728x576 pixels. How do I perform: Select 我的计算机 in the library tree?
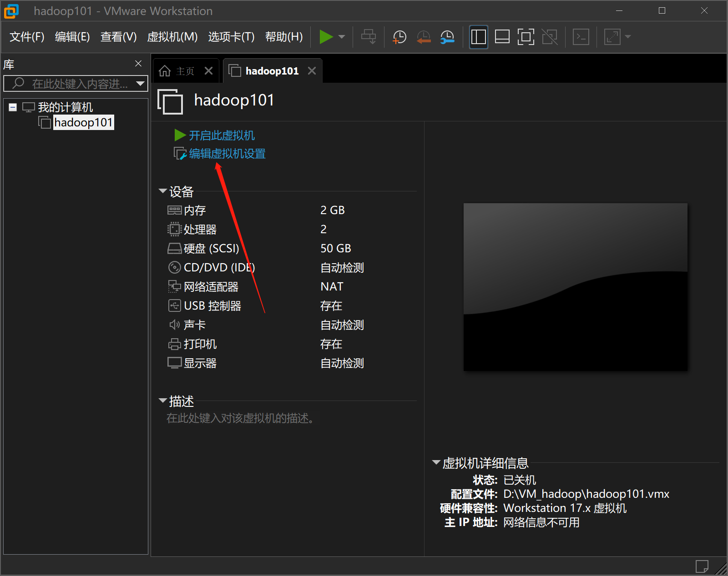coord(66,107)
